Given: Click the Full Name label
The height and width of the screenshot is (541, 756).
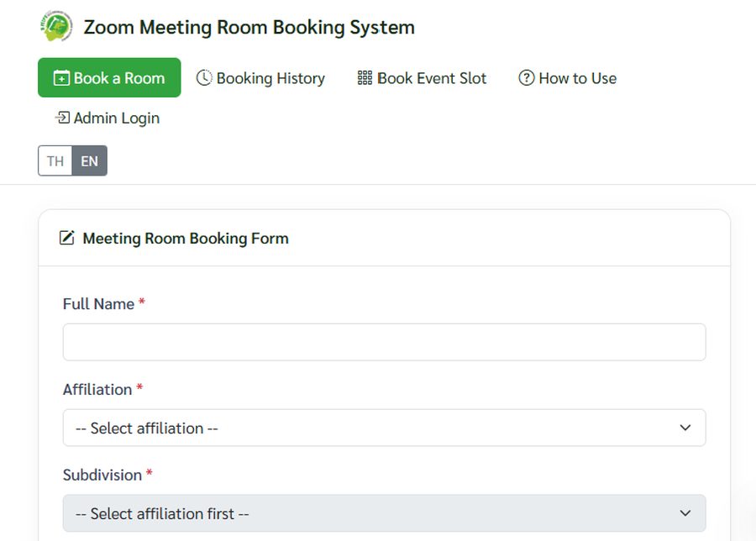Looking at the screenshot, I should tap(98, 304).
